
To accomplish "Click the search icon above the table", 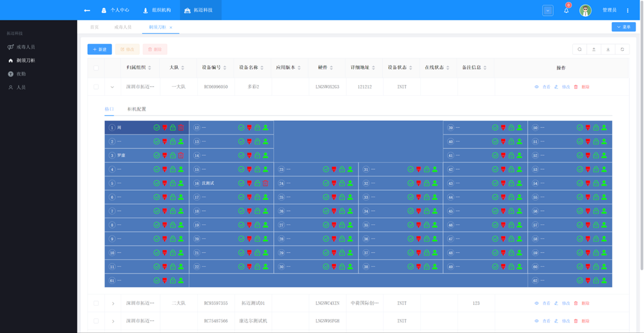I will pos(580,50).
